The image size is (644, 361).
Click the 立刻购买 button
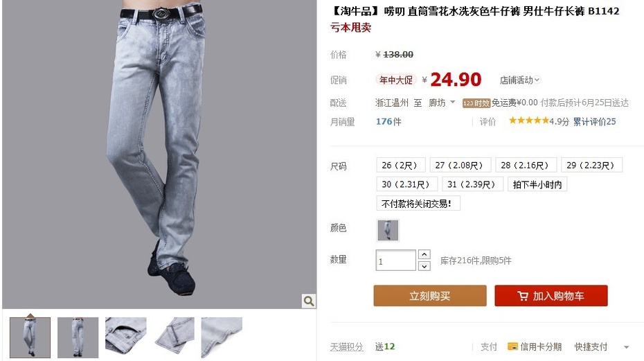pos(430,296)
